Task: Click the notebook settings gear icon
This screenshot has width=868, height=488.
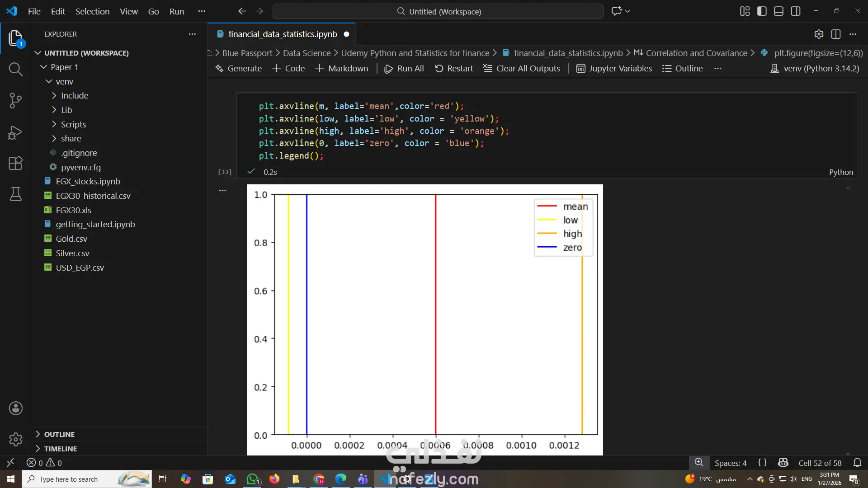Action: point(819,34)
